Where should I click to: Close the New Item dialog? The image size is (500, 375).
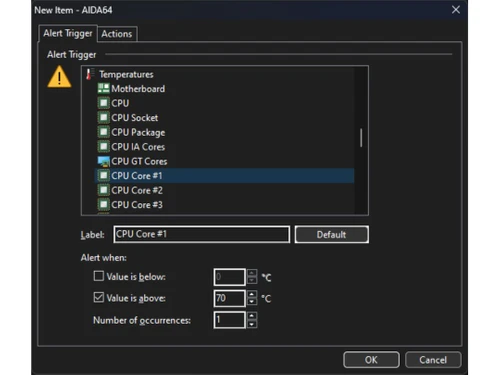(456, 10)
